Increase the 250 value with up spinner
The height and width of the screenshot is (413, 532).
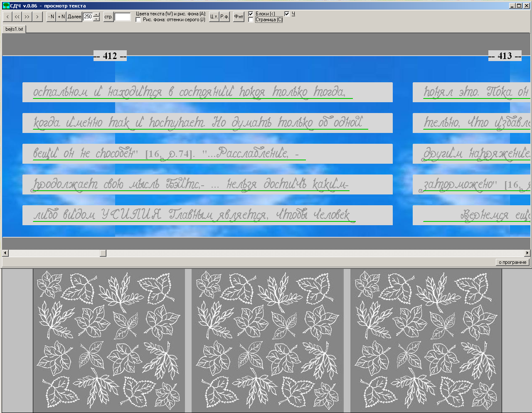(x=96, y=15)
